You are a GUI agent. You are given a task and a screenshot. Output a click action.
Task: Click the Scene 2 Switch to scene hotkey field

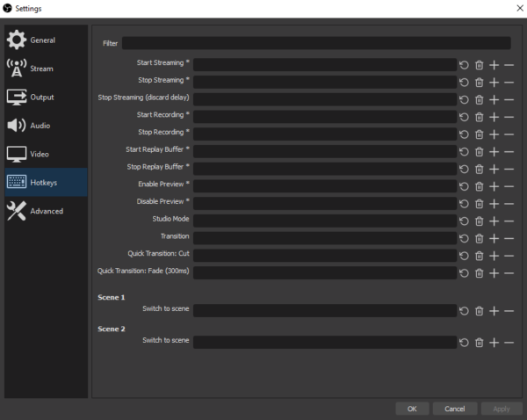pos(325,343)
